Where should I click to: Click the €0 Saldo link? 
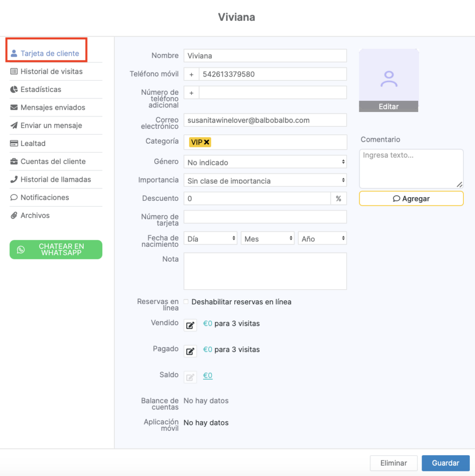tap(208, 376)
